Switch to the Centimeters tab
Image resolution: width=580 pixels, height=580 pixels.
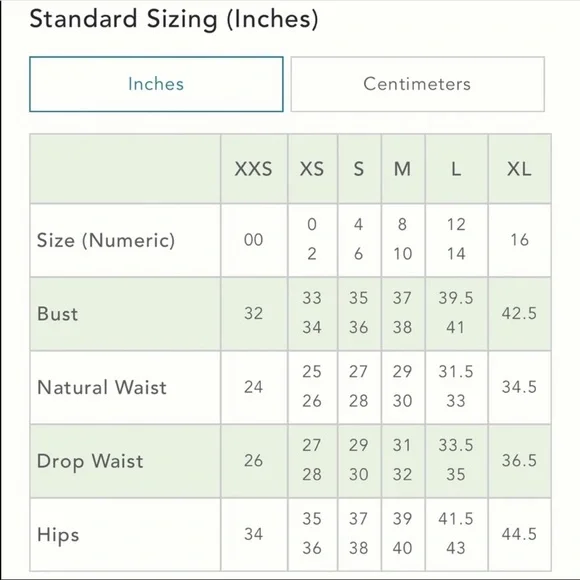pos(418,84)
